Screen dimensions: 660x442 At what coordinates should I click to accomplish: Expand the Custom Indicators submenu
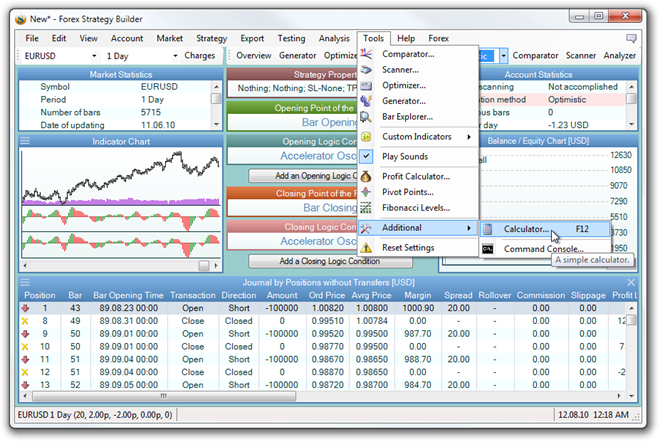coord(468,137)
